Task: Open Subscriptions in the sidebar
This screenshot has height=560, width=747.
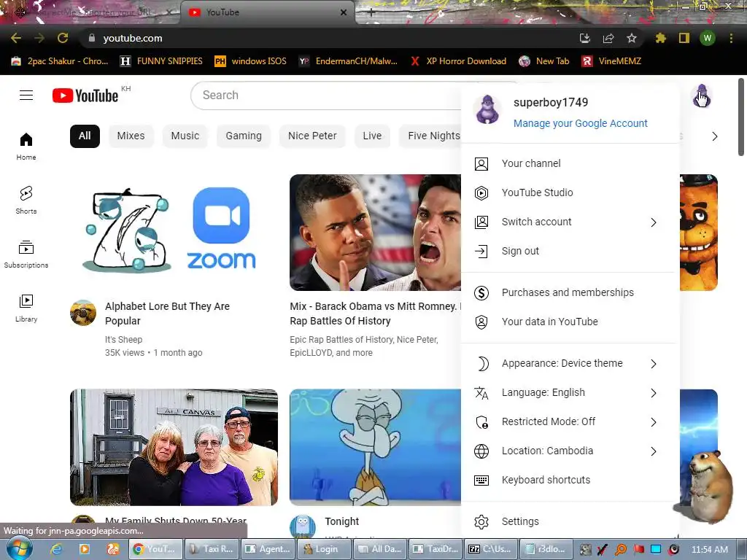Action: (26, 254)
